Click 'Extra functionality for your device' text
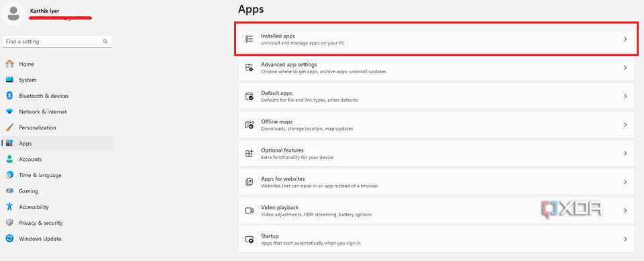This screenshot has width=644, height=261. (297, 157)
